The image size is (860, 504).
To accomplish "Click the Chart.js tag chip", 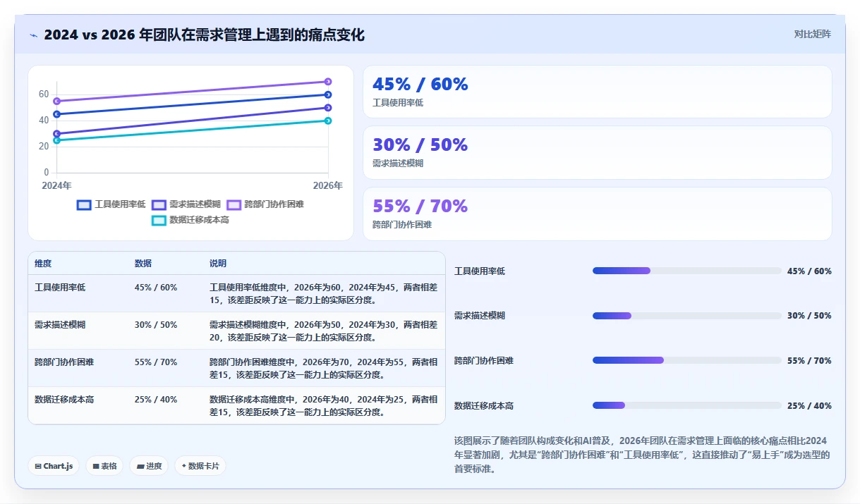I will pyautogui.click(x=54, y=466).
